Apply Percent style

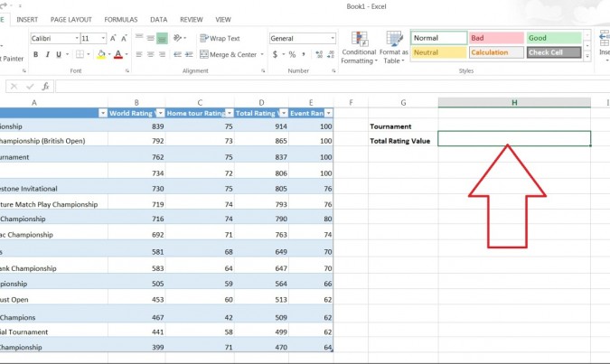(x=292, y=54)
